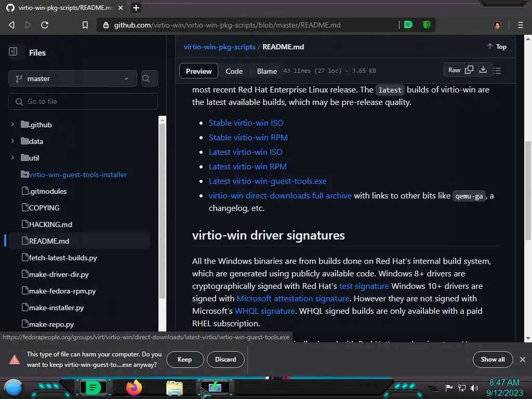Open the user profile avatar in browser toolbar

[x=497, y=25]
